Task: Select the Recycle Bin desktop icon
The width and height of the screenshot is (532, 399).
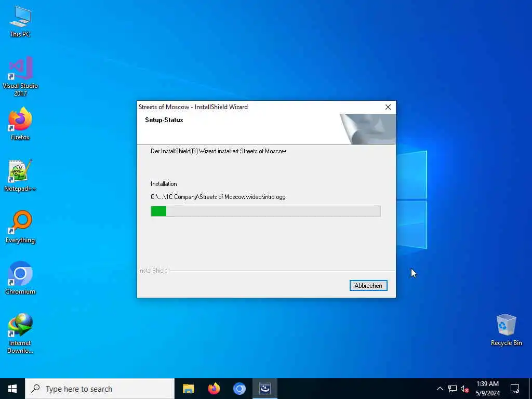Action: click(x=506, y=330)
